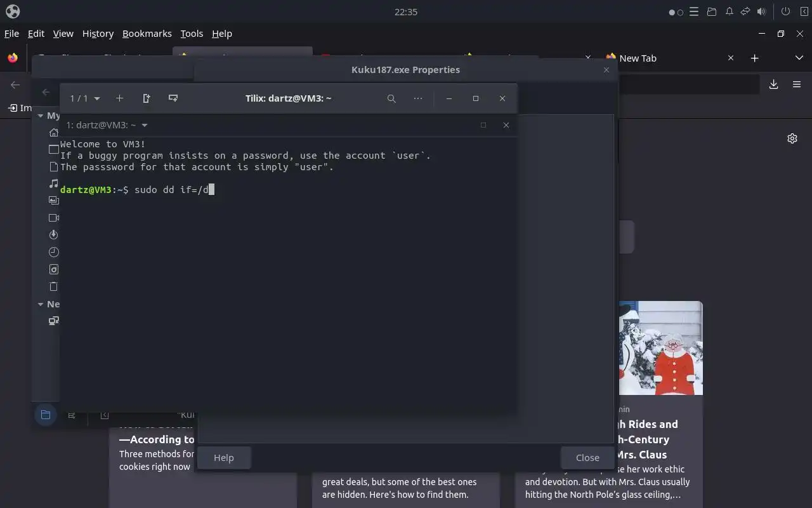Open Firefox View icon beside the tab bar
Image resolution: width=812 pixels, height=508 pixels.
pyautogui.click(x=13, y=58)
